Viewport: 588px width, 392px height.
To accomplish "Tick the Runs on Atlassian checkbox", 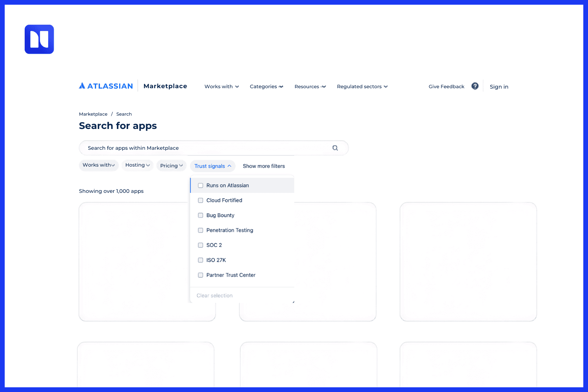I will (x=200, y=185).
